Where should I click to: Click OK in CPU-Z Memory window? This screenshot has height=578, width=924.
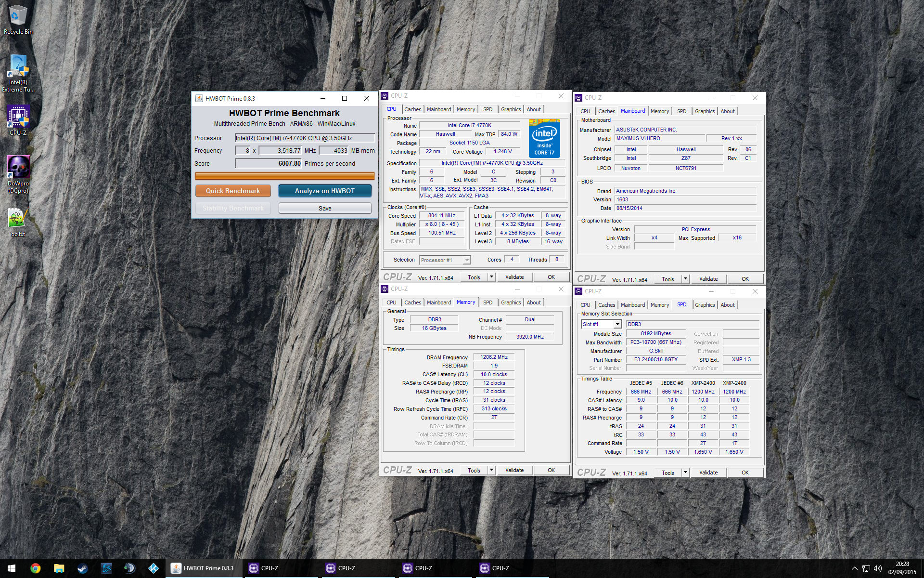coord(551,470)
